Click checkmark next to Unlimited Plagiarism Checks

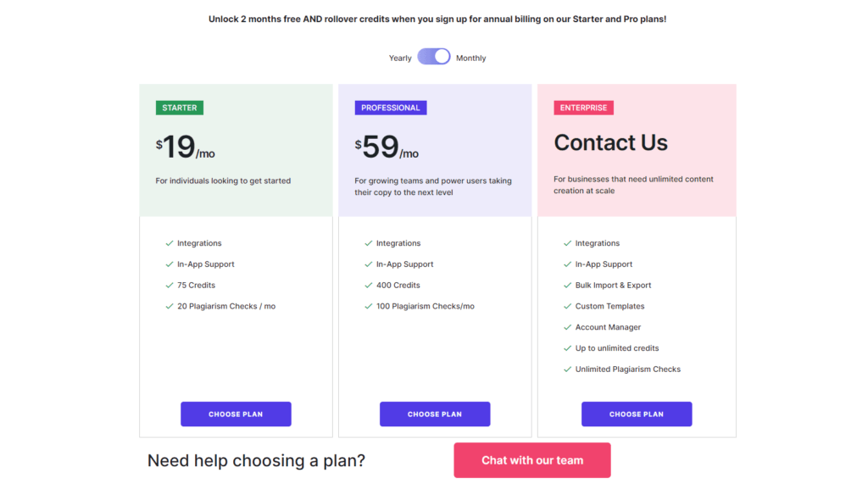(x=567, y=370)
